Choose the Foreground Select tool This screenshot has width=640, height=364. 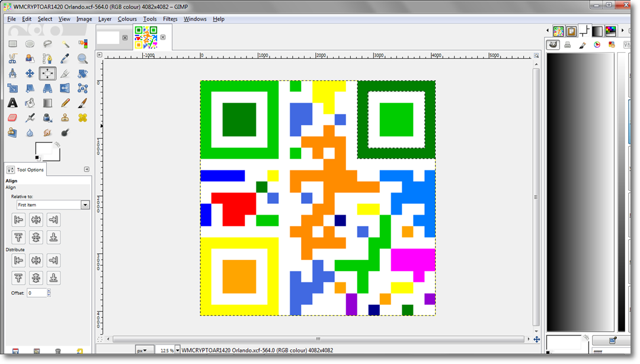point(30,59)
